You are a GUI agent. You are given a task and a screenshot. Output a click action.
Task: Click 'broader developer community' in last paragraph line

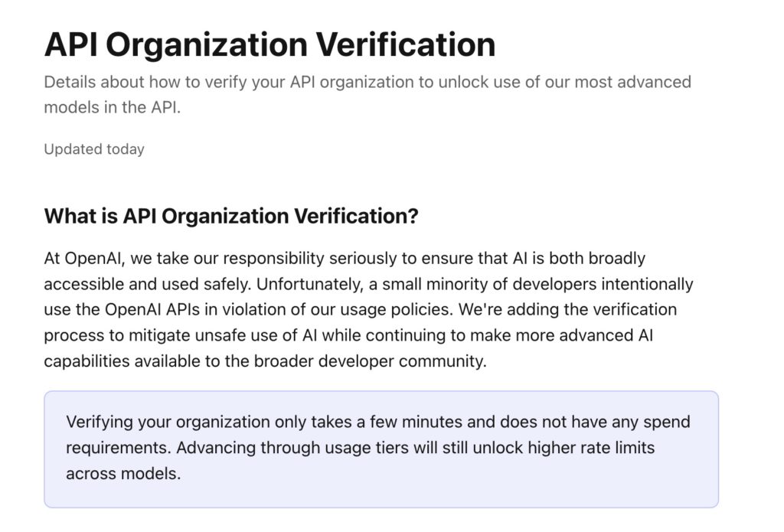point(370,361)
